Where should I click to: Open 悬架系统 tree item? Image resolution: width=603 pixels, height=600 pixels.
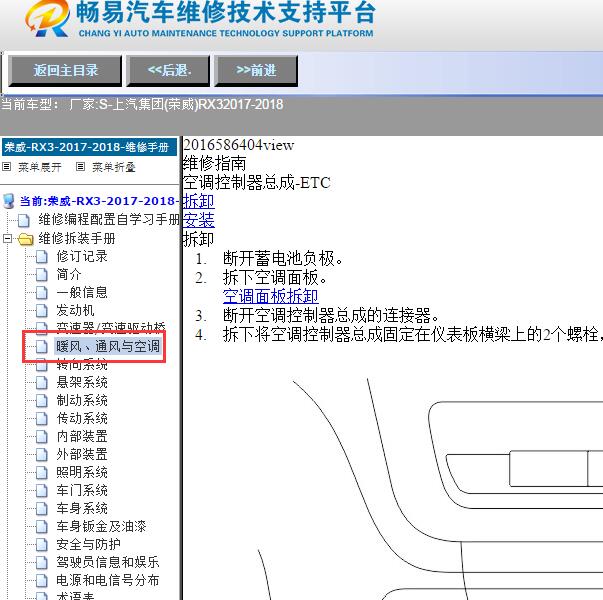point(82,382)
